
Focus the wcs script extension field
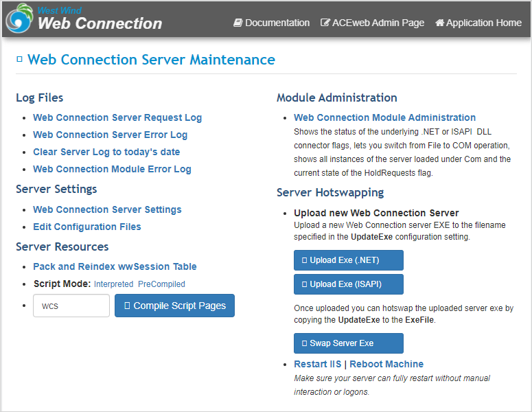pos(71,306)
